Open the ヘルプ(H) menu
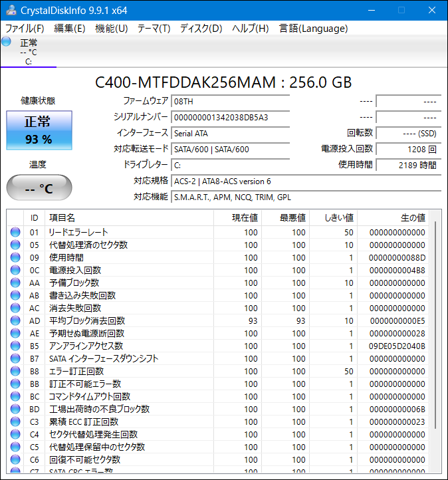 [x=251, y=29]
